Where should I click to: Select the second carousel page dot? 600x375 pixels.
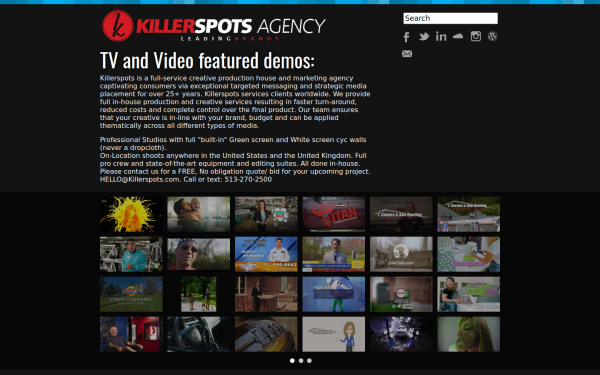click(301, 360)
